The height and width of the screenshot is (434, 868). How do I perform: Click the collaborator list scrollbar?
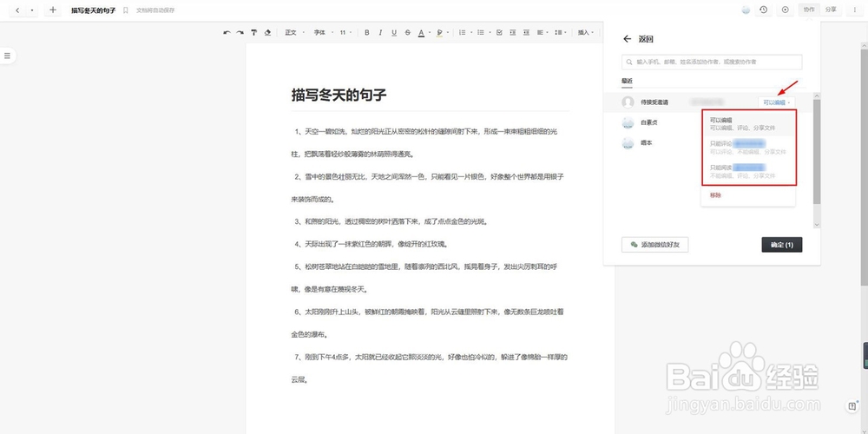coord(817,151)
